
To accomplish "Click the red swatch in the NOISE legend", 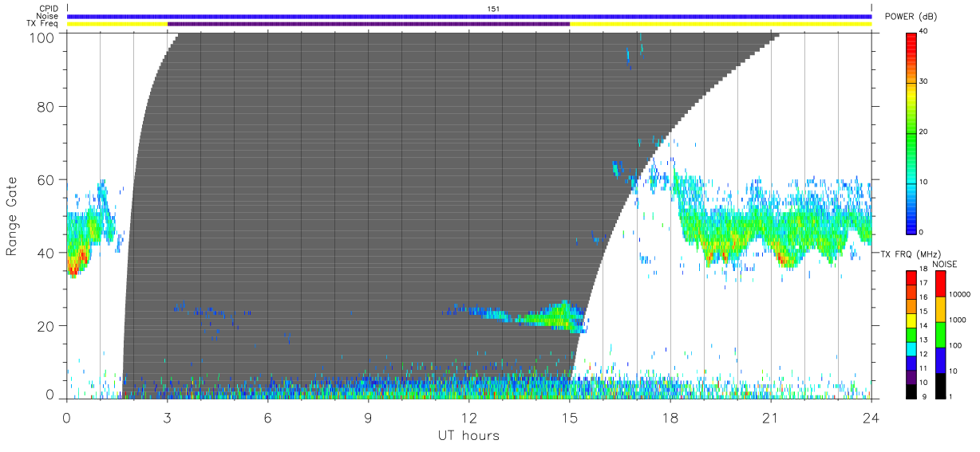I will tap(940, 284).
